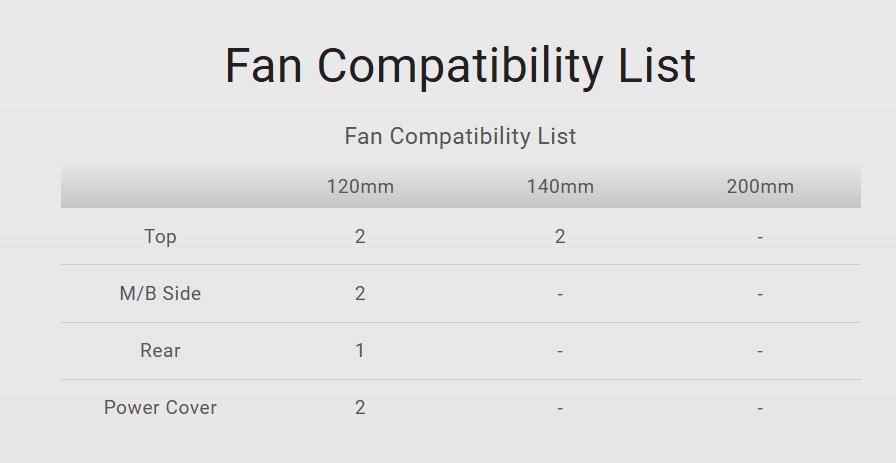Click the Top row label
Viewport: 896px width, 463px height.
160,237
